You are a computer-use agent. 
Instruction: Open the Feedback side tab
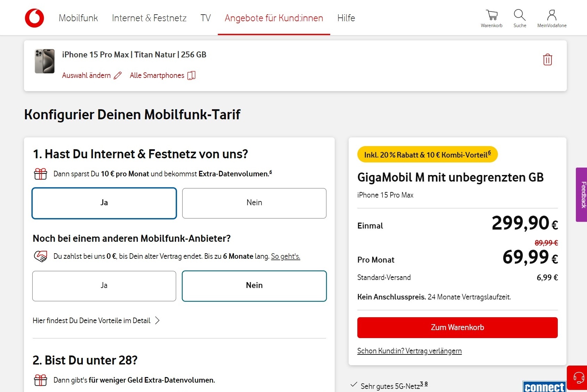(581, 195)
